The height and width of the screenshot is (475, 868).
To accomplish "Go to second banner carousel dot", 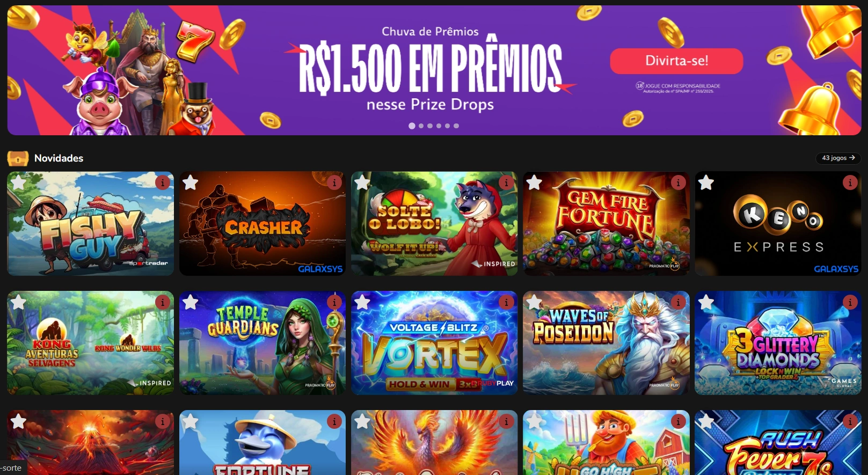I will [421, 126].
